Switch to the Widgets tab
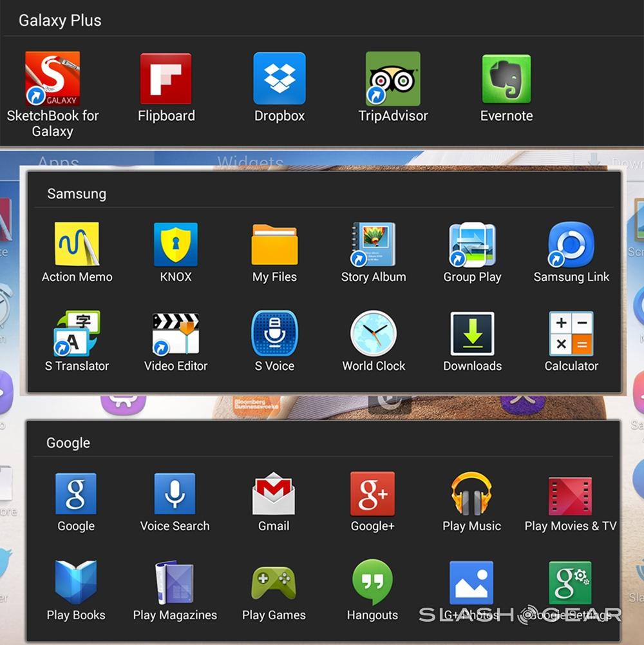Screen dimensions: 644x645 pos(250,161)
